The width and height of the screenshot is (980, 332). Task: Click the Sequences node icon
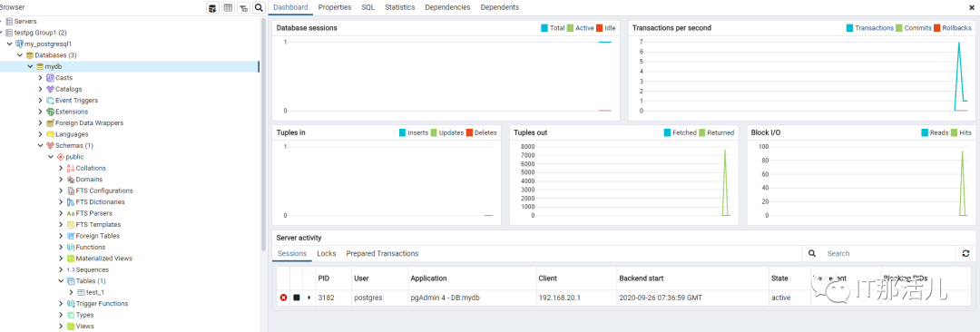pyautogui.click(x=71, y=269)
